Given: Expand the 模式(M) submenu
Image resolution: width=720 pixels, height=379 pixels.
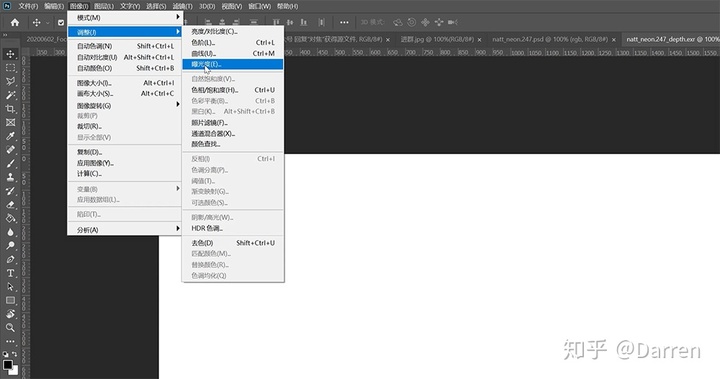Looking at the screenshot, I should 125,17.
